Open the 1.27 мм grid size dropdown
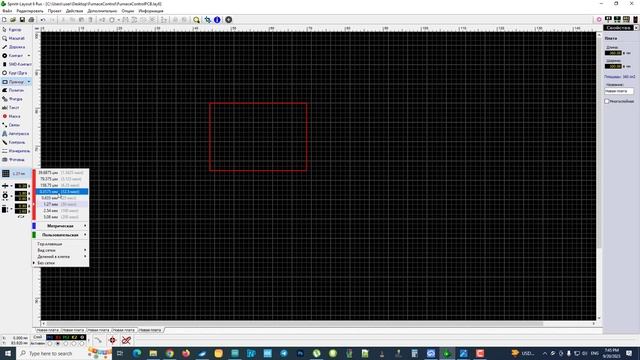This screenshot has width=640, height=360. [x=15, y=173]
